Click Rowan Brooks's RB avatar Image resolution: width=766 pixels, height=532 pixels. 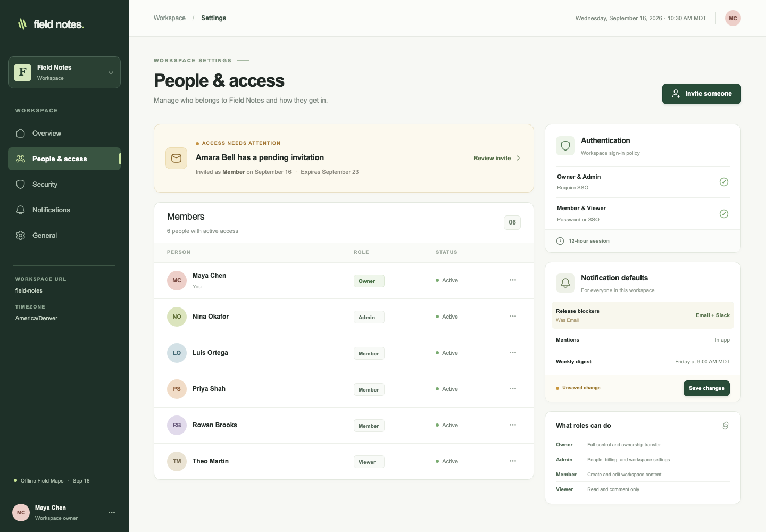(x=177, y=425)
